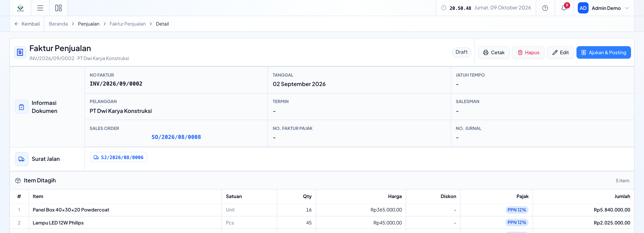
Task: Click PPN 12% badge in Lampu LED row
Action: point(517,222)
